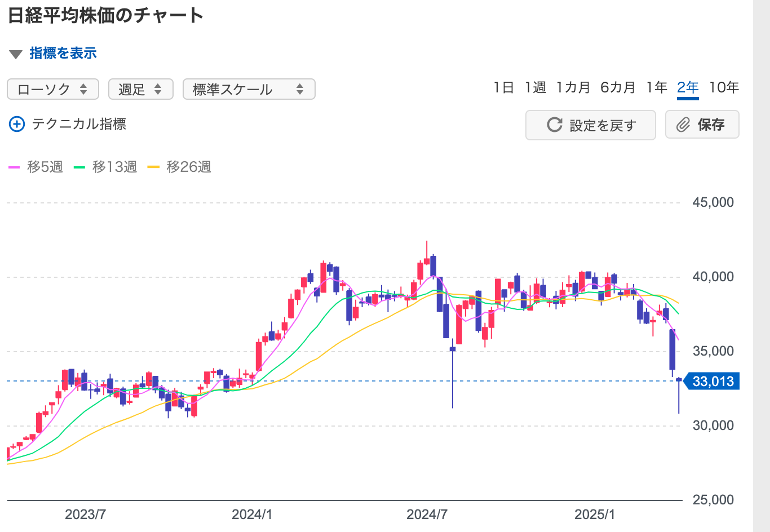Toggle the 移13週 moving average legend
This screenshot has height=532, width=770.
[x=105, y=167]
